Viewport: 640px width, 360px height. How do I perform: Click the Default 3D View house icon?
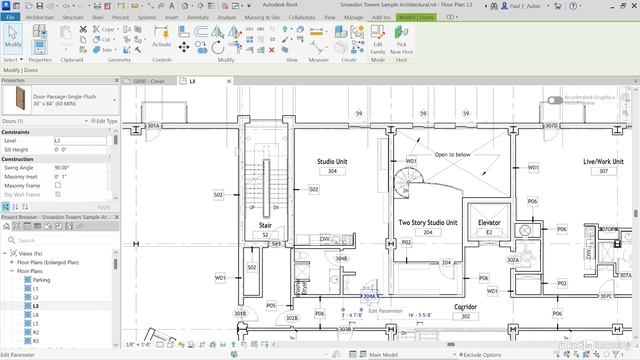[185, 6]
